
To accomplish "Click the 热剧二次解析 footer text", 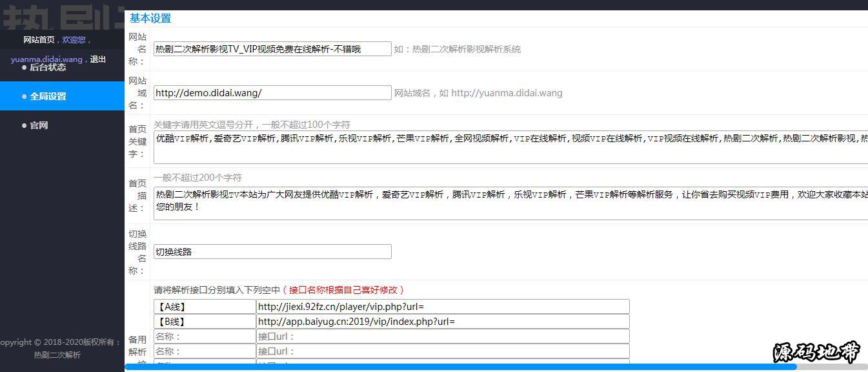I will pyautogui.click(x=57, y=355).
